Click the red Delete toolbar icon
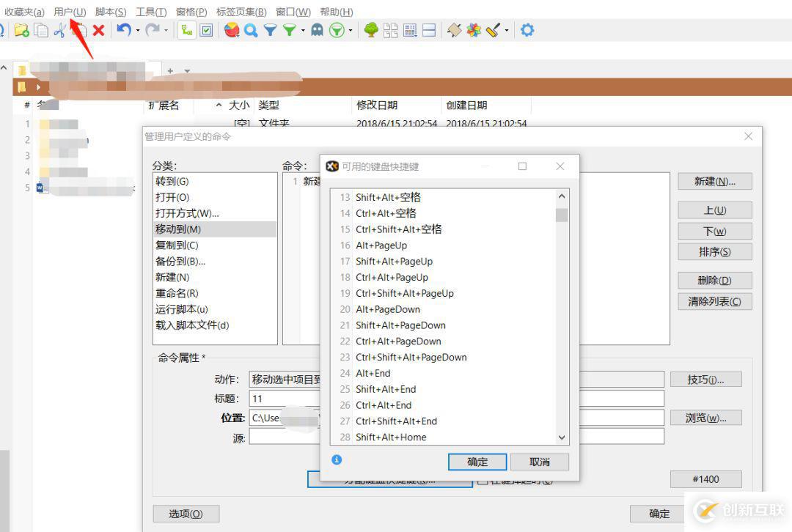Image resolution: width=792 pixels, height=532 pixels. pyautogui.click(x=98, y=30)
